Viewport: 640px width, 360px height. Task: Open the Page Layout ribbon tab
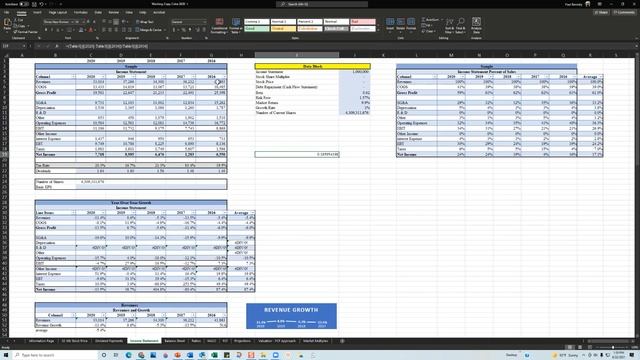[58, 12]
